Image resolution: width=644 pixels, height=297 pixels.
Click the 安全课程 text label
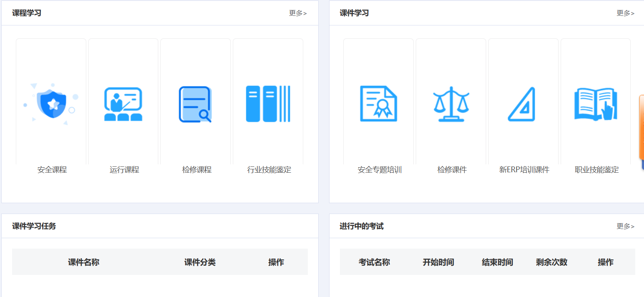point(52,170)
